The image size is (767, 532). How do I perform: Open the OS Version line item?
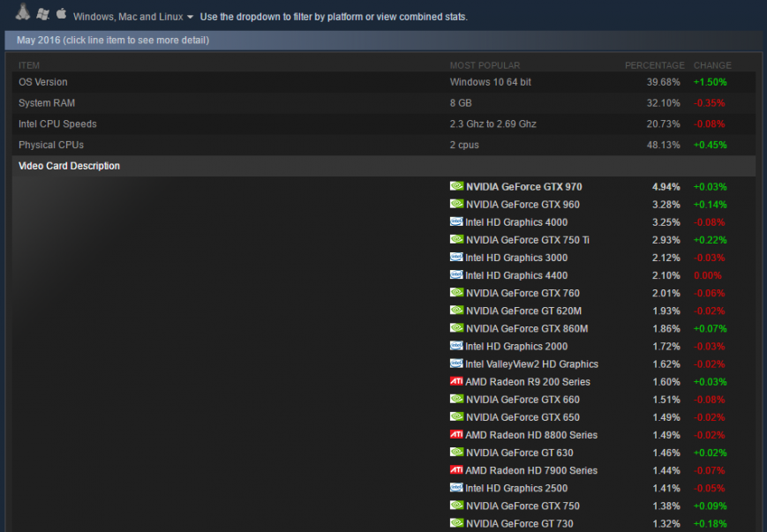[383, 82]
